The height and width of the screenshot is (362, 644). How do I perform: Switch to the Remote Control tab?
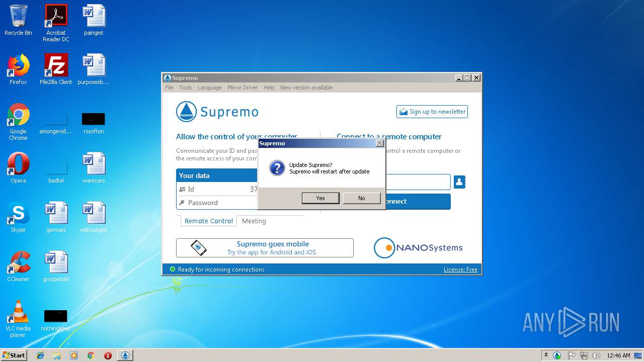208,221
